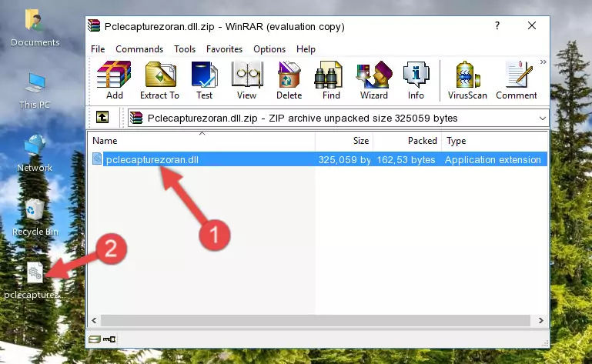Open the Comment tool

click(516, 81)
